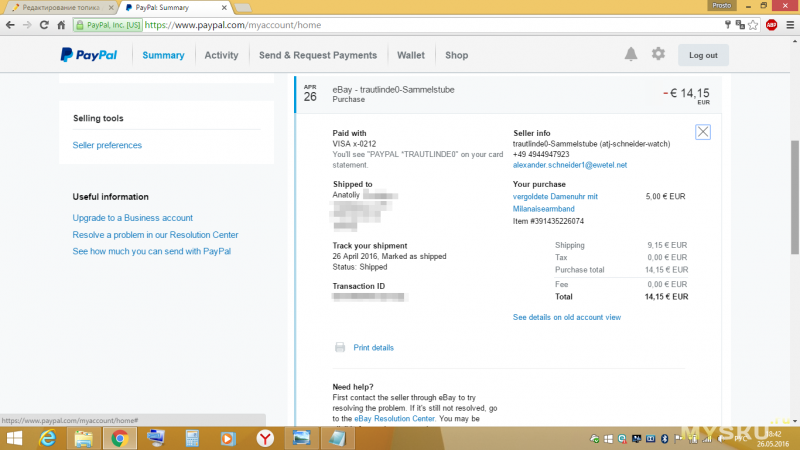The width and height of the screenshot is (800, 450).
Task: Click the VISA x-0212 payment method text
Action: [x=354, y=144]
